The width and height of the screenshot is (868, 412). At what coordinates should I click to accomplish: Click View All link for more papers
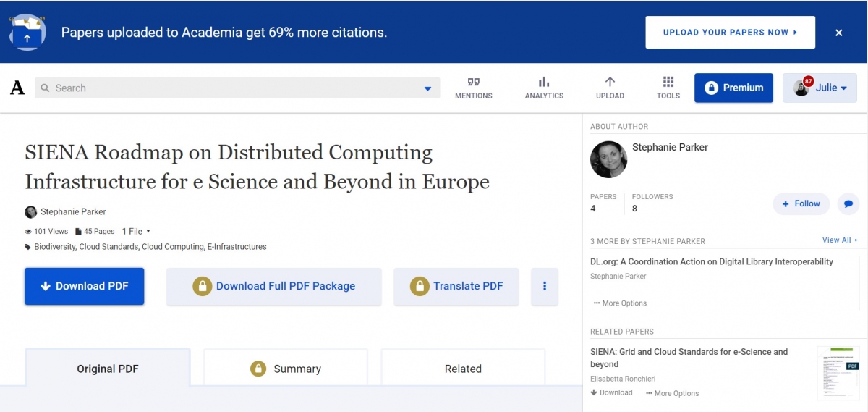click(840, 240)
